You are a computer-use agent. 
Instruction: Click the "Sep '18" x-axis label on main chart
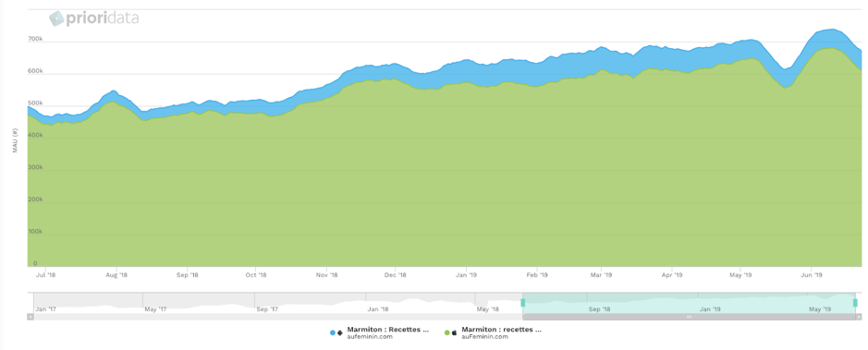187,275
